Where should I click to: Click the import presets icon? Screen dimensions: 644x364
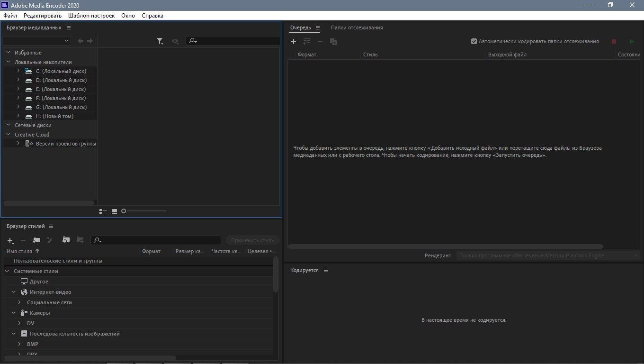(x=66, y=240)
